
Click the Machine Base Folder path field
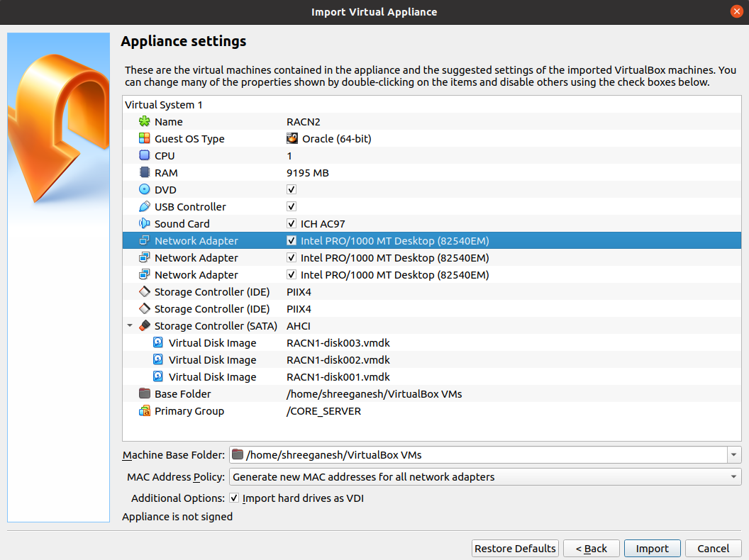(478, 455)
